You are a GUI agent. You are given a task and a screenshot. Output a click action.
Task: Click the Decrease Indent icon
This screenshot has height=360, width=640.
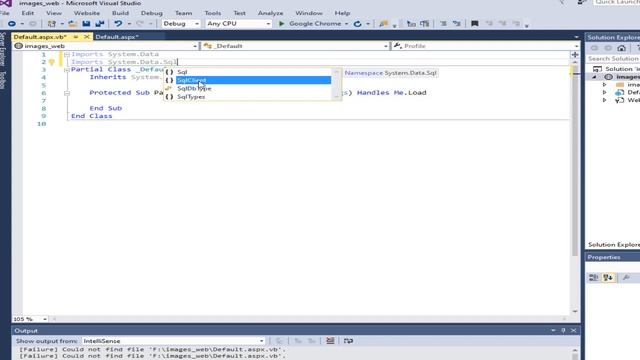click(411, 24)
